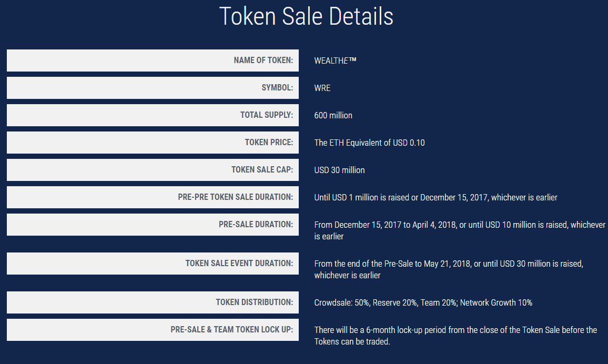Click the WRE symbol value
This screenshot has width=608, height=364.
click(x=322, y=88)
